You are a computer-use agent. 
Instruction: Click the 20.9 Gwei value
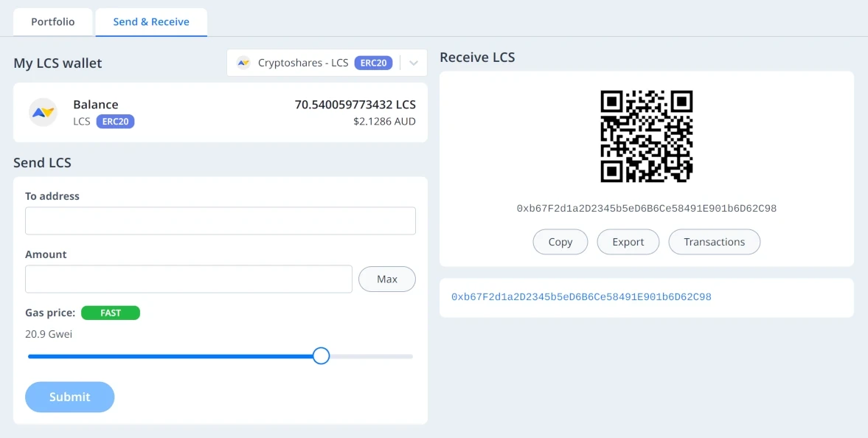pyautogui.click(x=49, y=335)
